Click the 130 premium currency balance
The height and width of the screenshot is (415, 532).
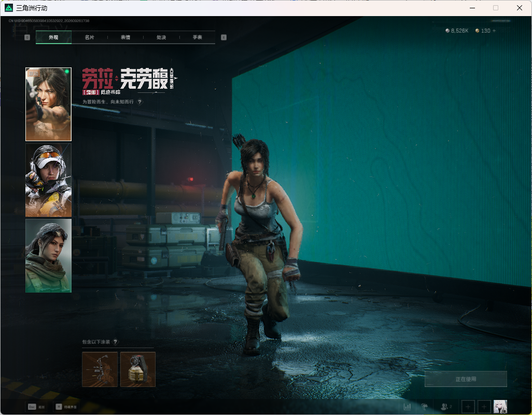click(483, 31)
